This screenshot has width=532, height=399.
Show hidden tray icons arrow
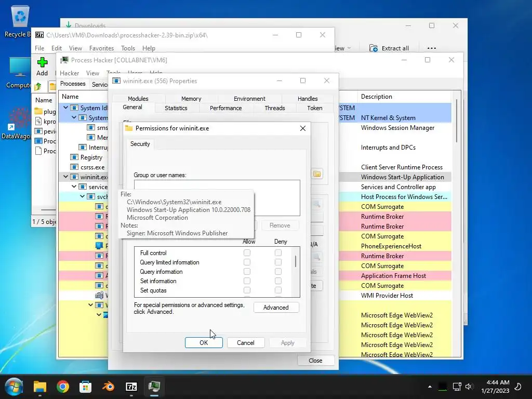430,387
